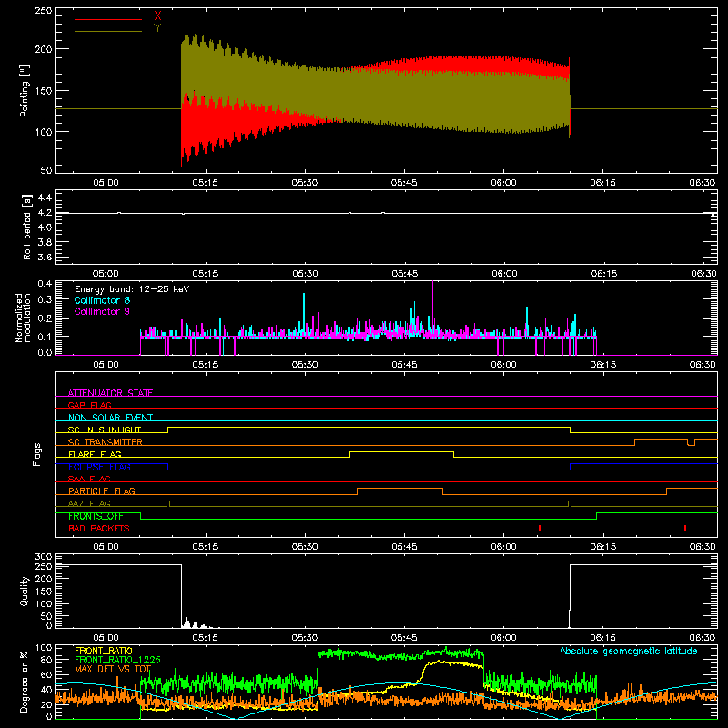Viewport: 728px width, 728px height.
Task: Click the SC_IN_SUNLIGHT flag label
Action: coord(105,430)
